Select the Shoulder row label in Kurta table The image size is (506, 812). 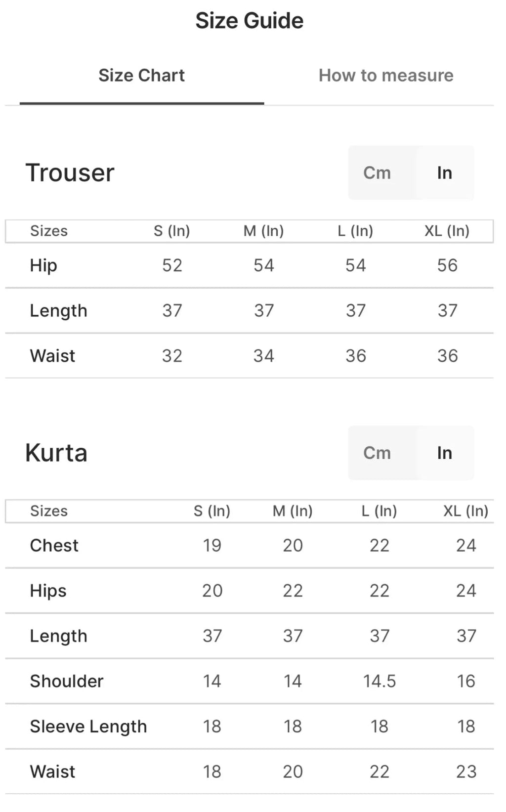tap(67, 682)
